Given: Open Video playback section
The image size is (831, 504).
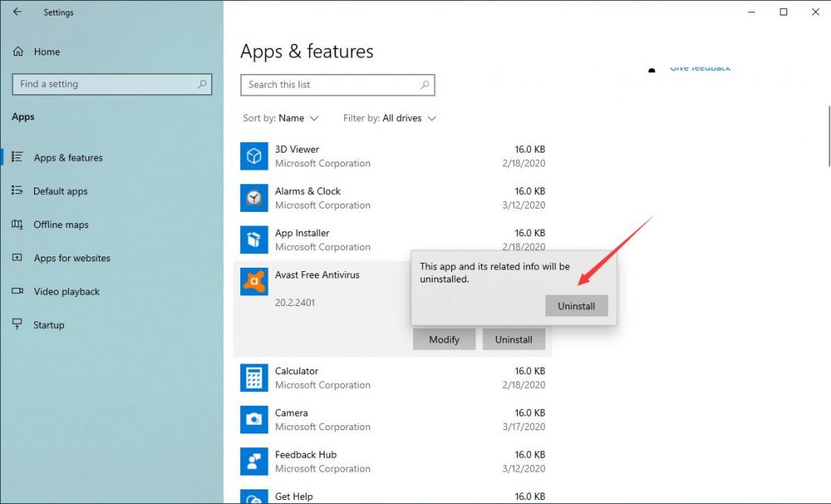Looking at the screenshot, I should (67, 291).
